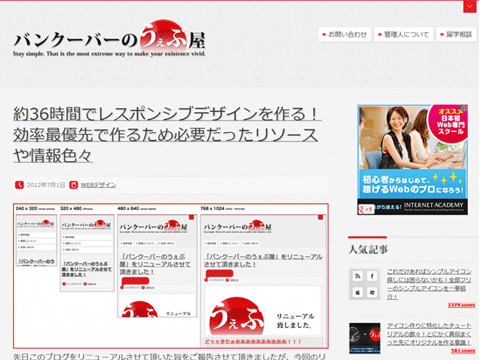This screenshot has width=480, height=360.
Task: Open the article title about 36時間レスポンシブデザイン
Action: pyautogui.click(x=167, y=134)
